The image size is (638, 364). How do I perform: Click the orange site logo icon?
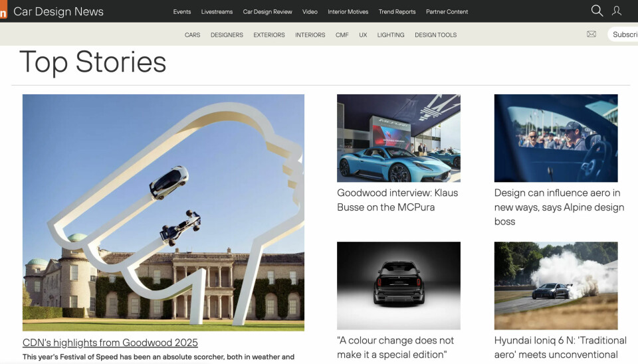pos(3,10)
